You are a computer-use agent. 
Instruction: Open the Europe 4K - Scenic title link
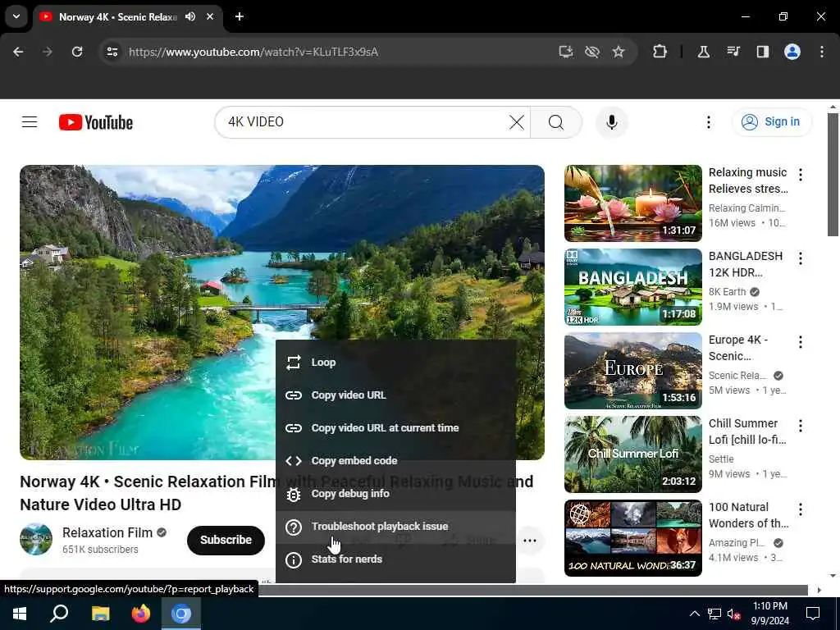738,348
